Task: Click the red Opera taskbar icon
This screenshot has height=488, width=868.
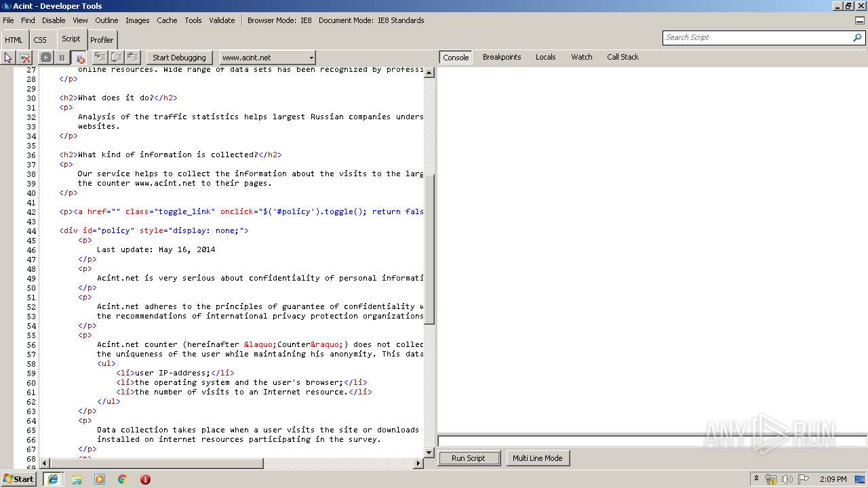Action: 145,479
